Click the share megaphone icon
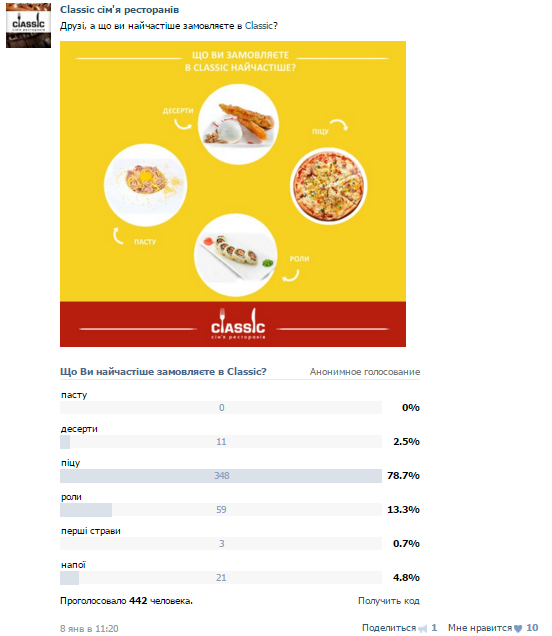552x636 pixels. point(423,628)
